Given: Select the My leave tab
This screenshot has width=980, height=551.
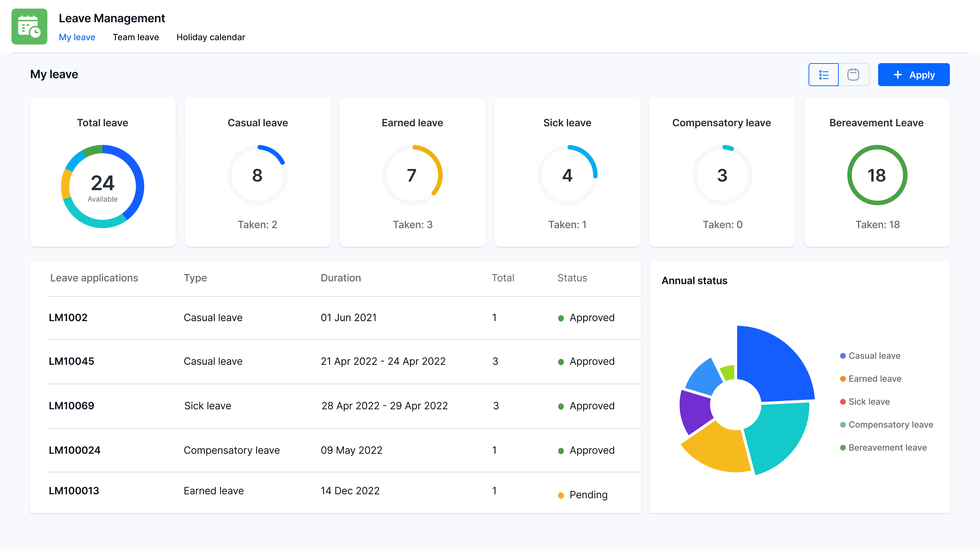Looking at the screenshot, I should [x=77, y=37].
